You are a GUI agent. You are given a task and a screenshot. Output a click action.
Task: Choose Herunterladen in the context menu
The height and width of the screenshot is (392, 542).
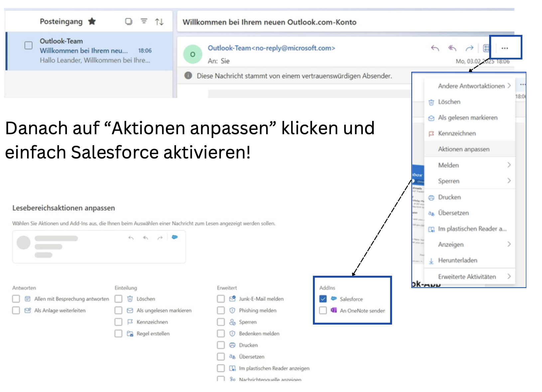pos(458,260)
